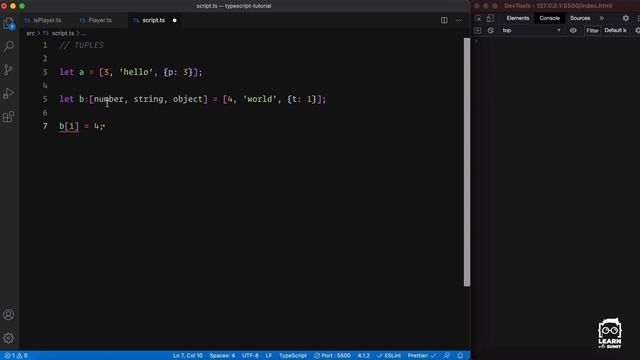Click the unsaved dot on script.ts tab
The image size is (640, 360).
point(175,20)
